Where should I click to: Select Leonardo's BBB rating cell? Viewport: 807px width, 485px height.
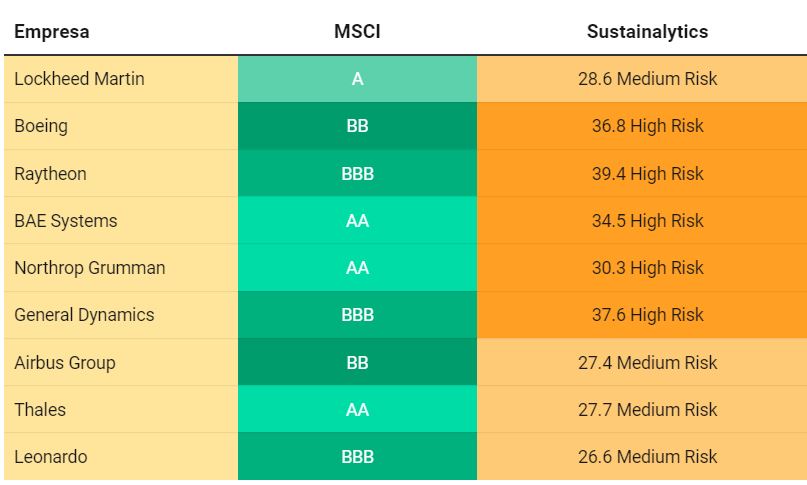(357, 457)
